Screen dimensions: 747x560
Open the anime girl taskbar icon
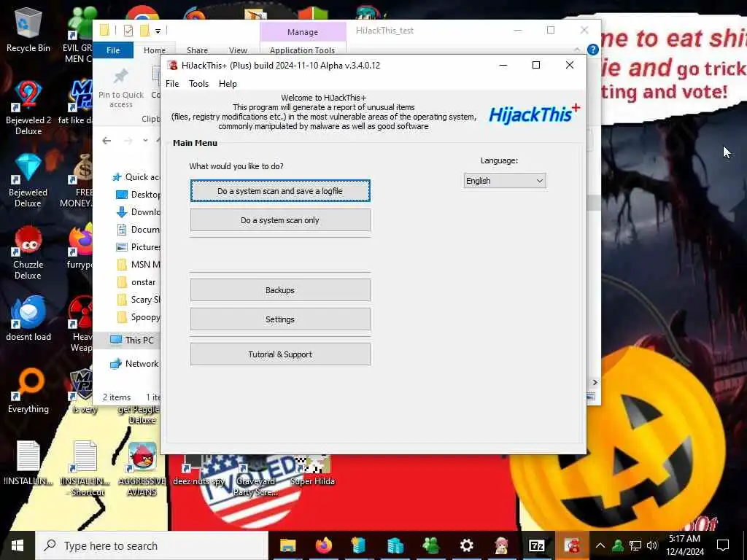(501, 545)
